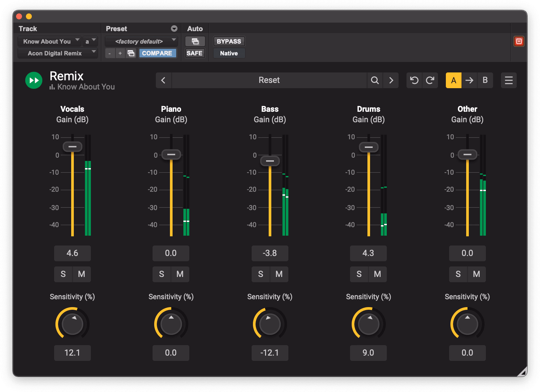Select comparison slot A

pyautogui.click(x=454, y=80)
